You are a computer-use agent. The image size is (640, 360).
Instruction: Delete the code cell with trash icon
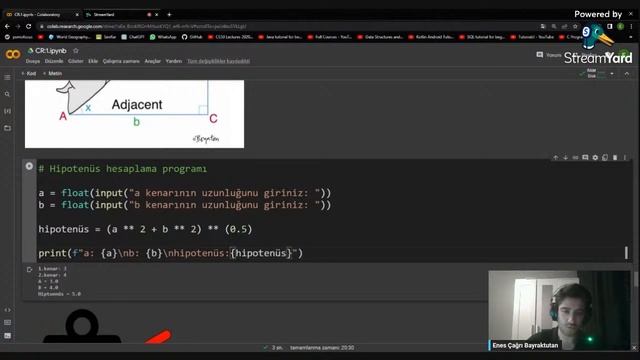pyautogui.click(x=615, y=158)
